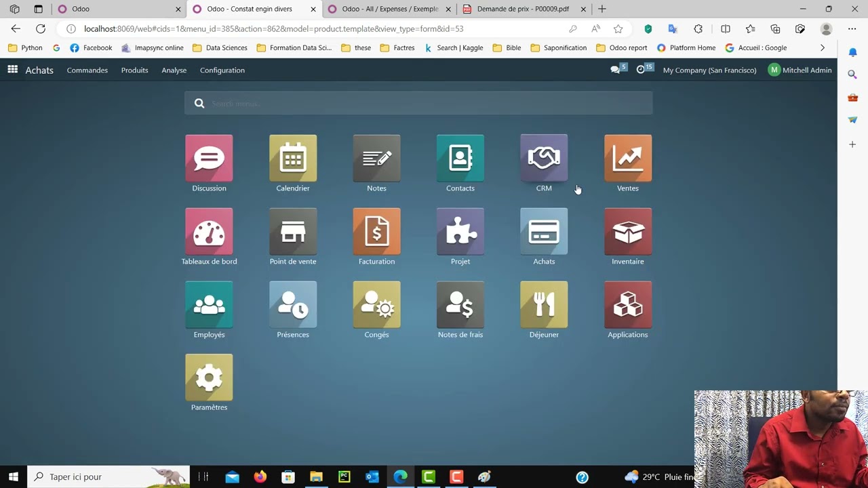Open the Congés app
The width and height of the screenshot is (868, 488).
pyautogui.click(x=376, y=305)
